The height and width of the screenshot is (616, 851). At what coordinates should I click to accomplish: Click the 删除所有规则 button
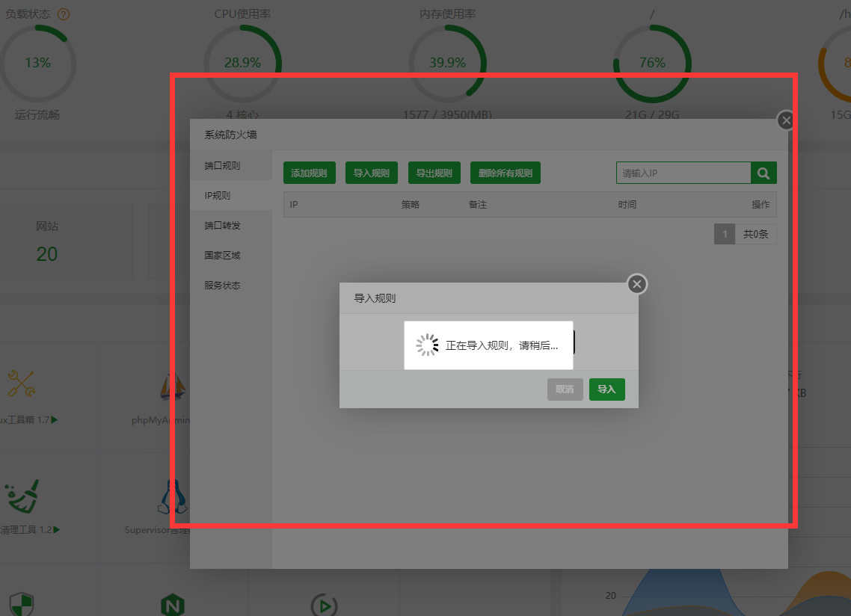[x=506, y=173]
